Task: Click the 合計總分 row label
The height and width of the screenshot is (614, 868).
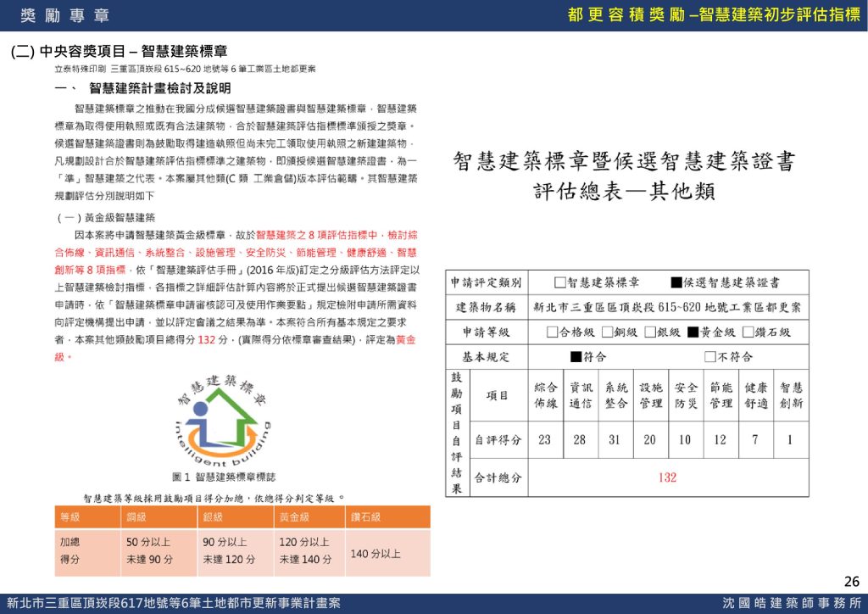Action: [498, 477]
